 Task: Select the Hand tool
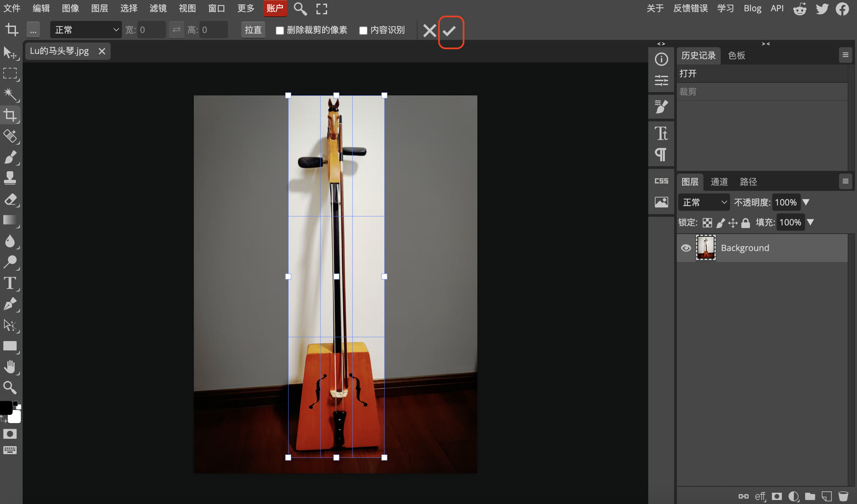coord(10,367)
